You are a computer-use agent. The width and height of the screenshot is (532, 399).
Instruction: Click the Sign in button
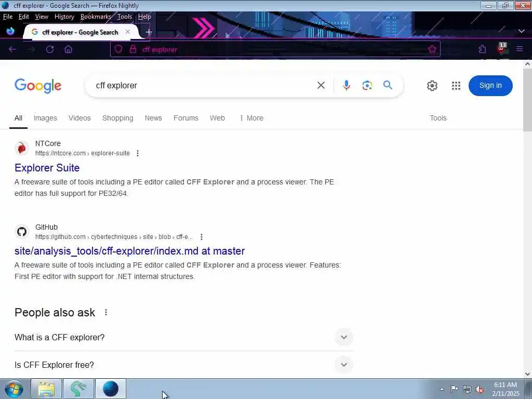[490, 86]
